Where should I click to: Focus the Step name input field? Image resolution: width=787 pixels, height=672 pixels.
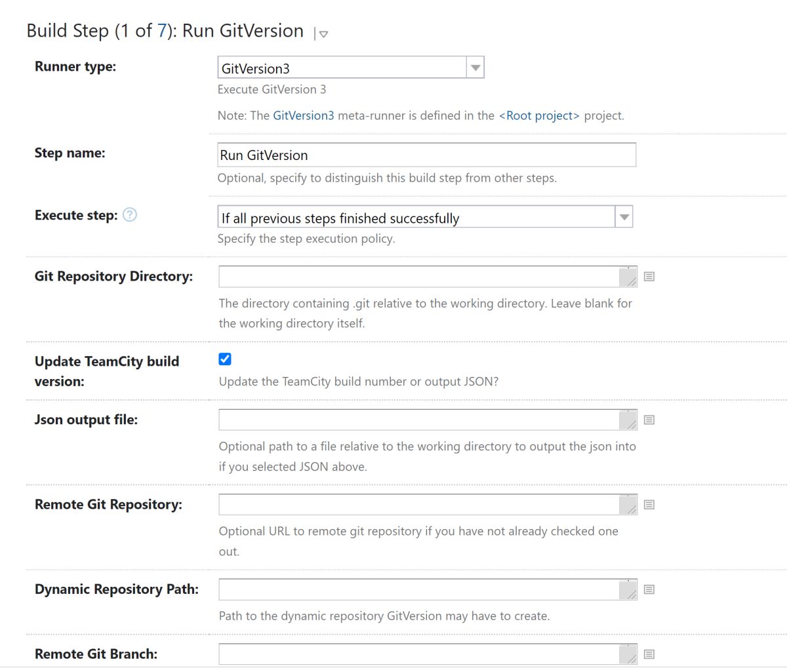coord(427,155)
